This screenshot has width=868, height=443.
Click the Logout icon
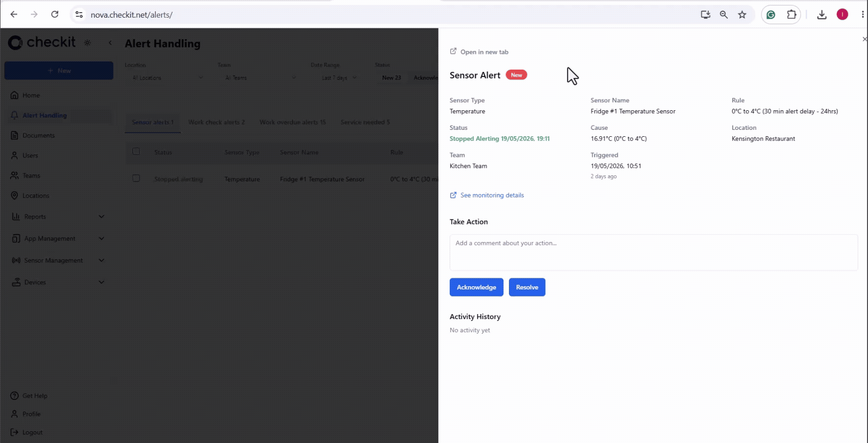[x=15, y=432]
